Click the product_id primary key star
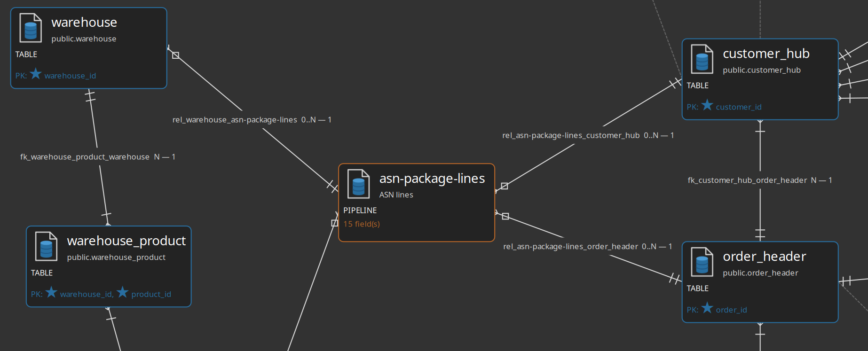This screenshot has height=351, width=868. pyautogui.click(x=122, y=292)
